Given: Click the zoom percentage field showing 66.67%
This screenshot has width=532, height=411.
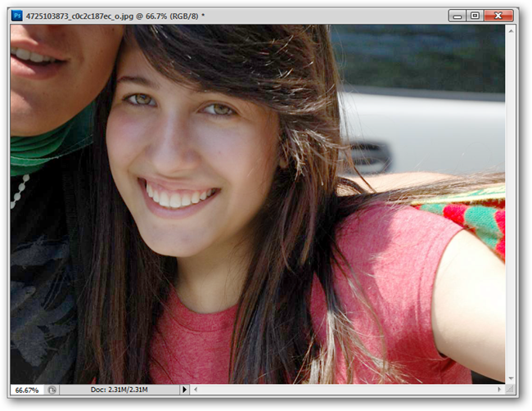Looking at the screenshot, I should [x=27, y=390].
